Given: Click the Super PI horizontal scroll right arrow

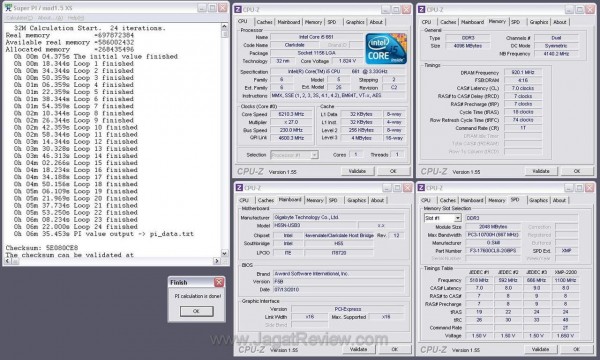Looking at the screenshot, I should coord(217,261).
